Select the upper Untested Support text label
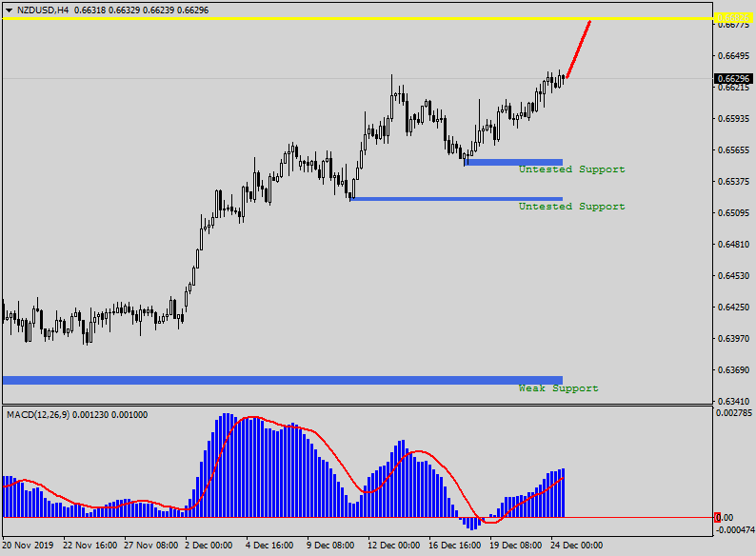Screen dimensions: 756x556 point(571,169)
